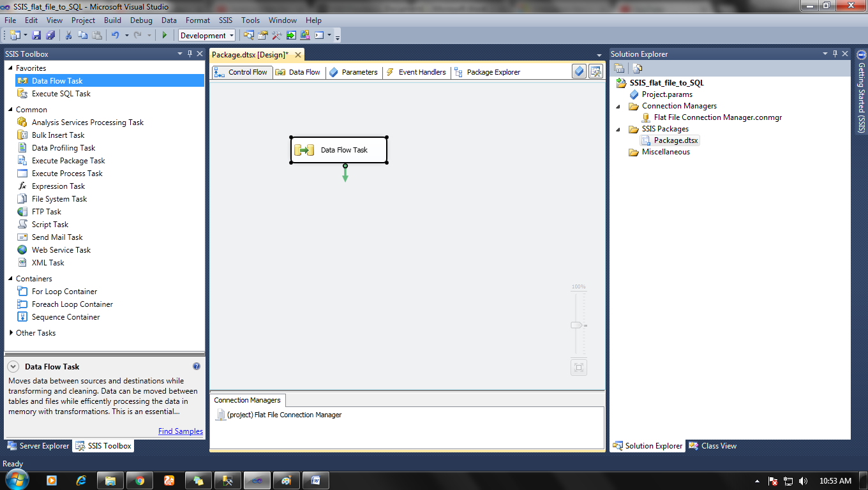This screenshot has height=490, width=868.
Task: Click the SSIS Toolbox icon above design canvas
Action: (595, 71)
